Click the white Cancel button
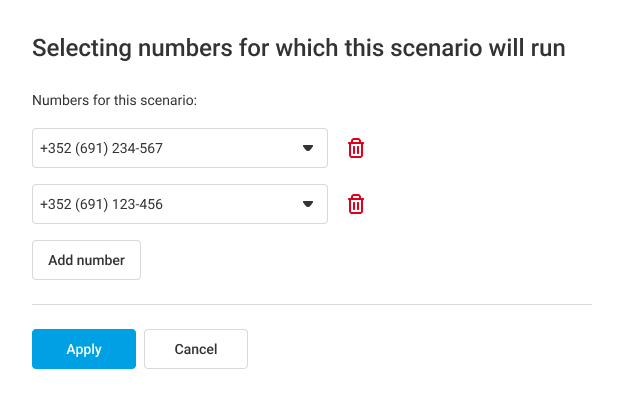Viewport: 624px width, 401px height. (x=196, y=349)
